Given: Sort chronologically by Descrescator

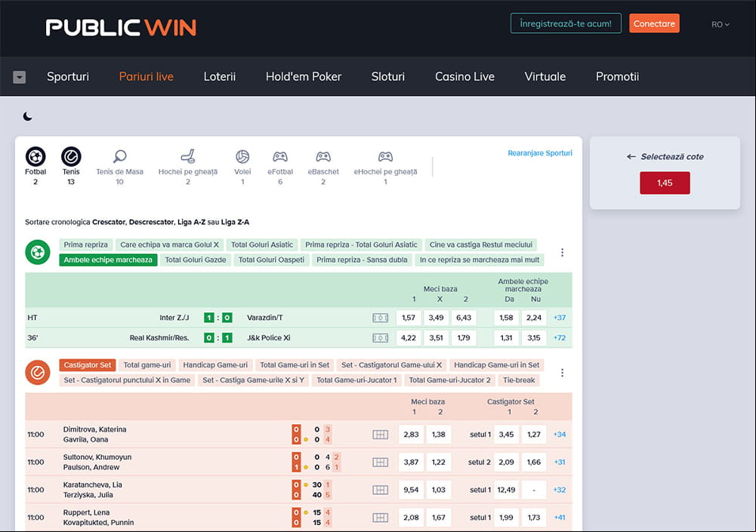Looking at the screenshot, I should click(151, 222).
